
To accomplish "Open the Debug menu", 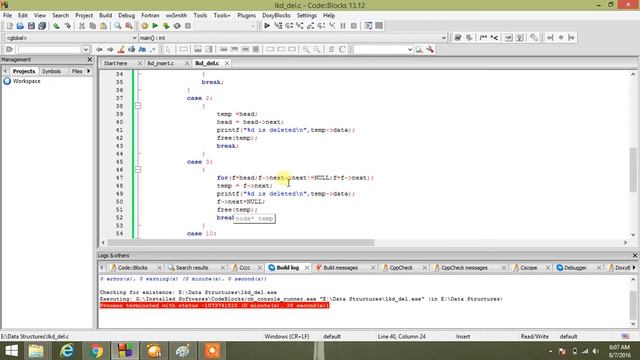I will [x=127, y=15].
